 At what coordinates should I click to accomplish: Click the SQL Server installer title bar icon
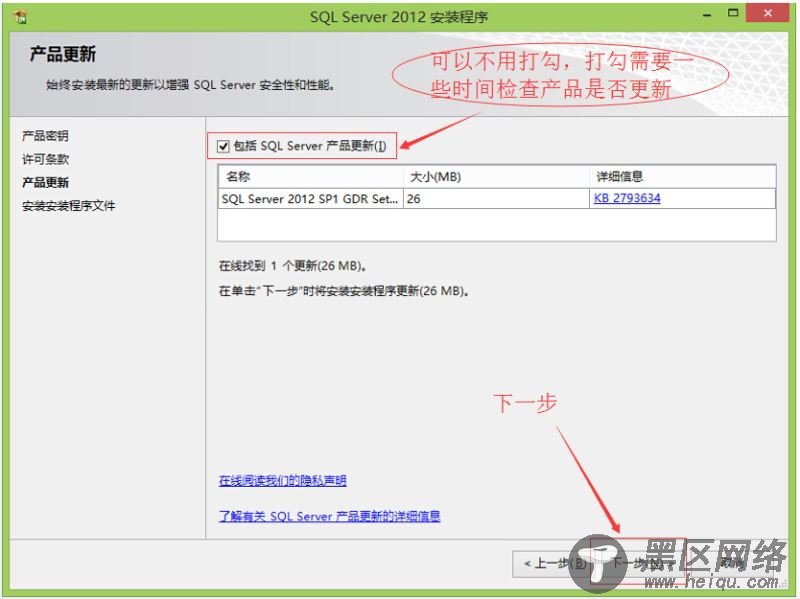(21, 17)
